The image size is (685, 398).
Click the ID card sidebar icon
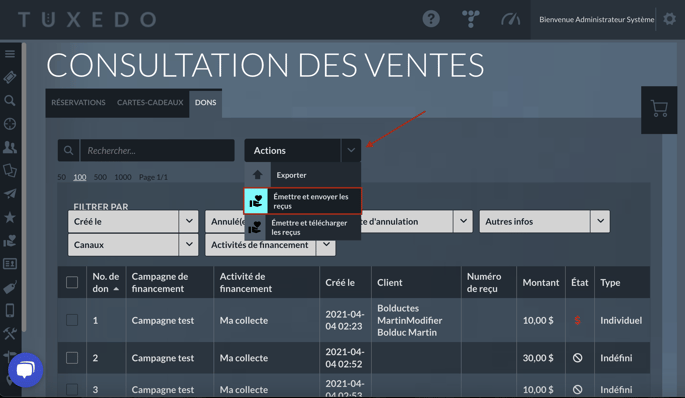point(10,263)
